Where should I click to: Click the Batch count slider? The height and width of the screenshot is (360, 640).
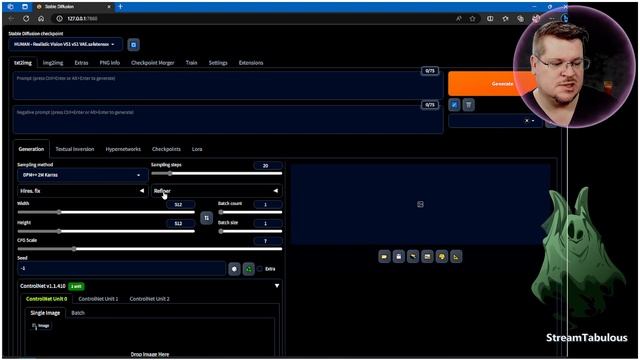pyautogui.click(x=250, y=212)
